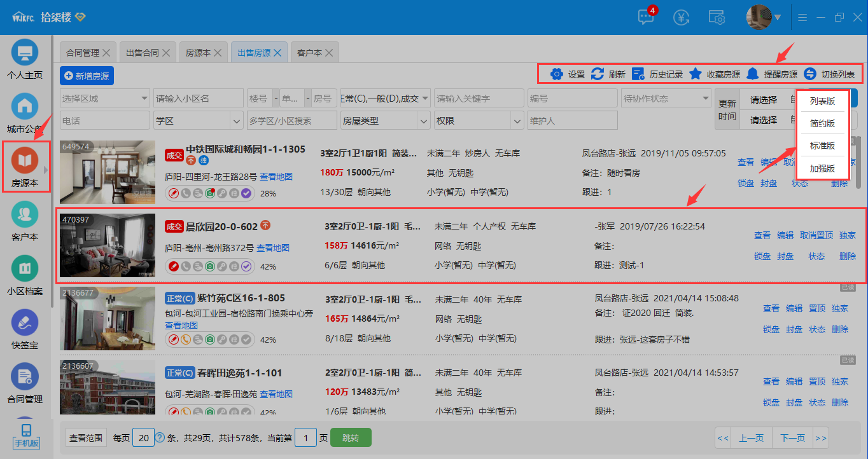
Task: Open 合同管理 sidebar icon
Action: tap(25, 383)
